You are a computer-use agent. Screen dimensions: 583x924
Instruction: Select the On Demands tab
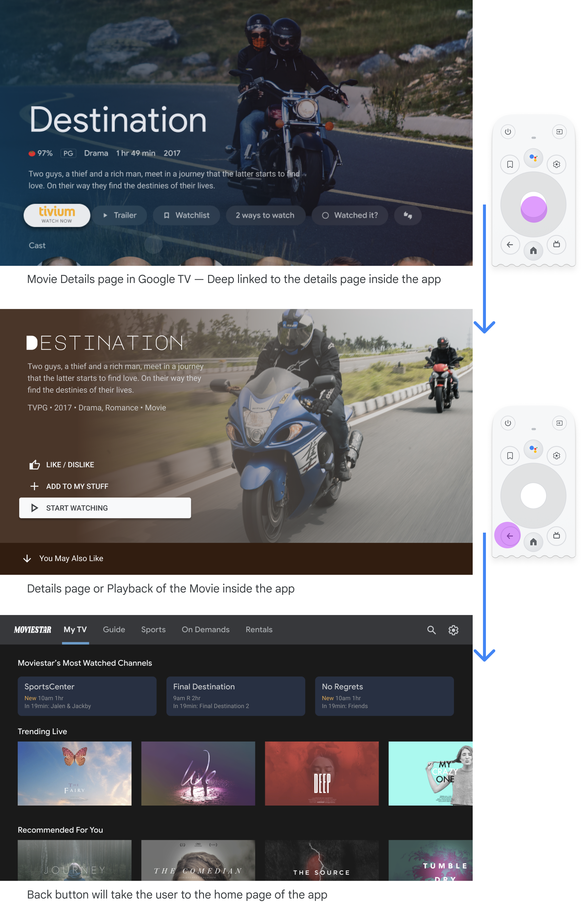click(205, 629)
